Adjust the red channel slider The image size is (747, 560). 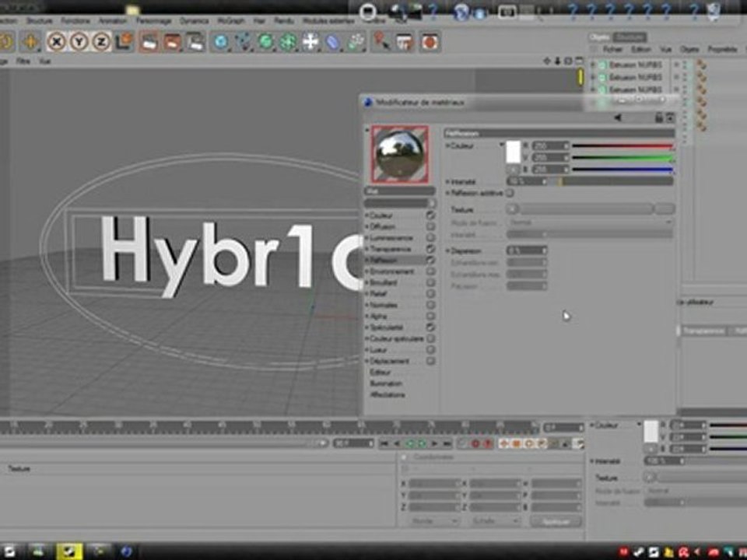point(622,145)
